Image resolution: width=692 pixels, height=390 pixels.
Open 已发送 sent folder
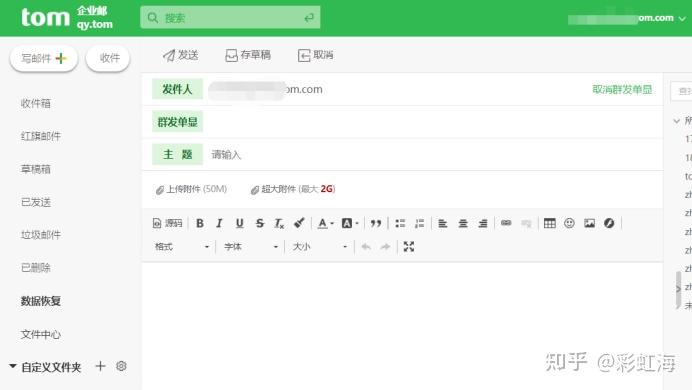point(36,202)
